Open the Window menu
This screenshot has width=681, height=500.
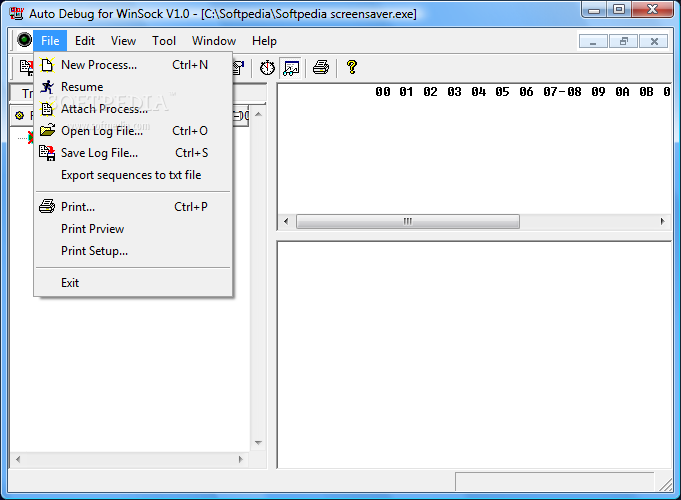pos(214,41)
